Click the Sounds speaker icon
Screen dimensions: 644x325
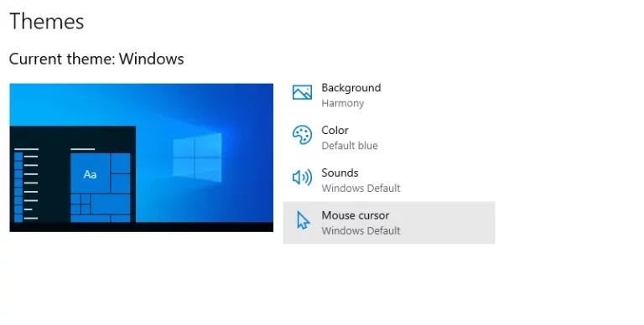point(302,178)
